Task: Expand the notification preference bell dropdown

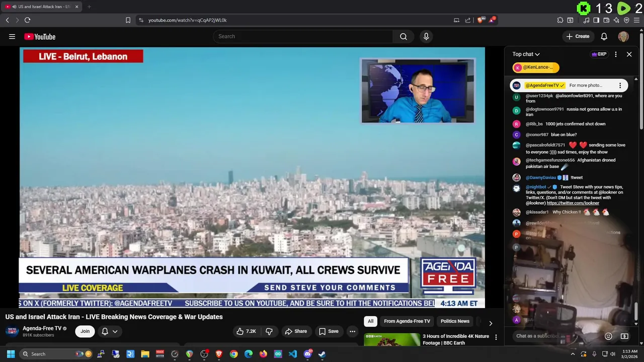Action: click(109, 331)
